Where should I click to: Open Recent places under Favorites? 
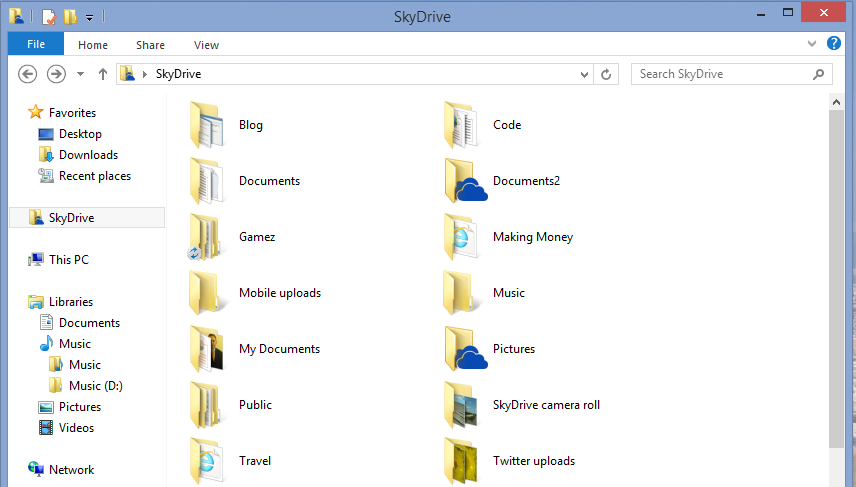(x=94, y=176)
